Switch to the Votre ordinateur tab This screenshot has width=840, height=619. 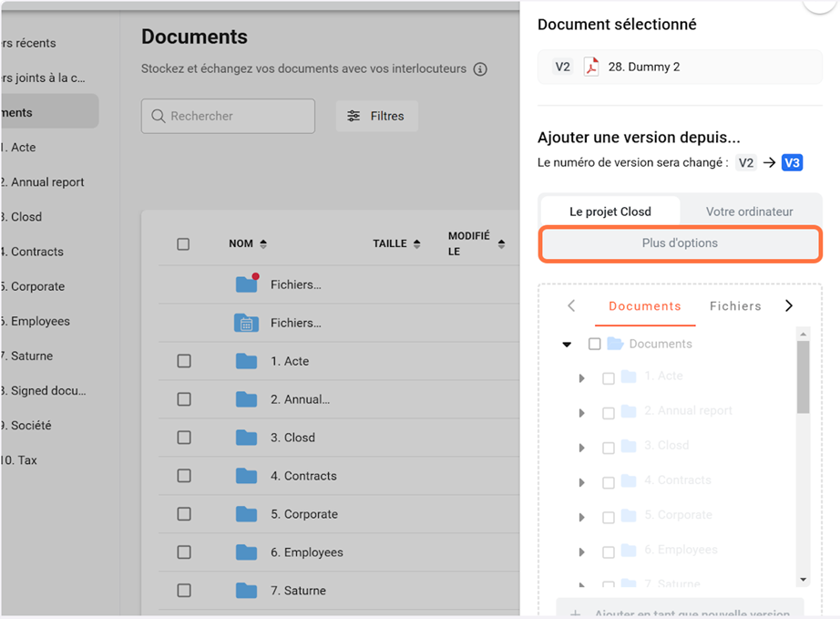[x=749, y=211]
